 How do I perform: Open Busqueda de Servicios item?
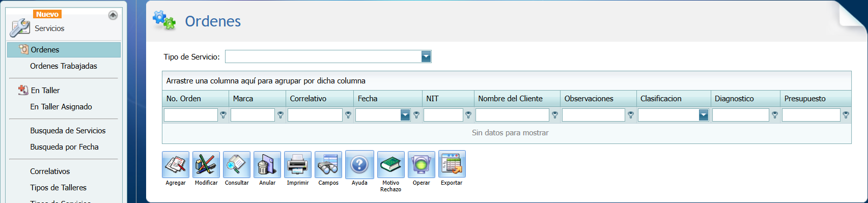[x=68, y=131]
